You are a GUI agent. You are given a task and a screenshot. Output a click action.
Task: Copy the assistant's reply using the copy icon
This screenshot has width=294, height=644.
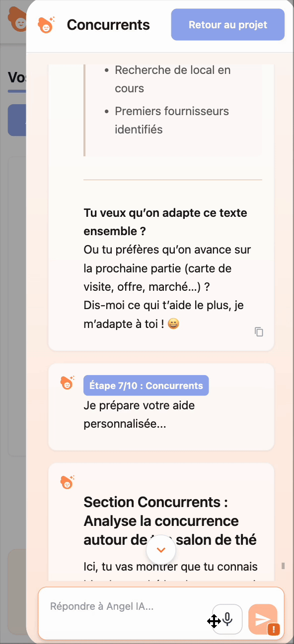point(259,331)
